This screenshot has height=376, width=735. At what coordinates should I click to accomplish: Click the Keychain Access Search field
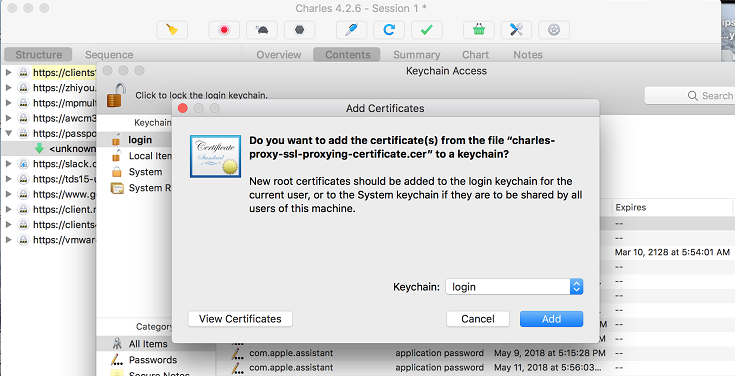point(690,96)
